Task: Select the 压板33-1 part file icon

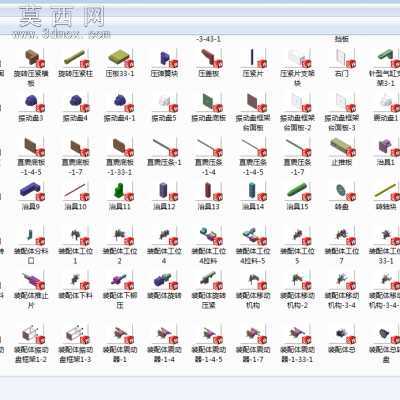Action: (x=120, y=58)
